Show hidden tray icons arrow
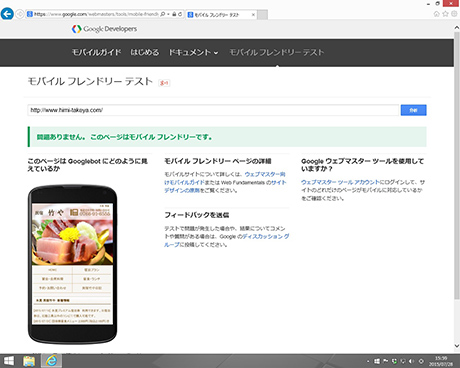460x368 pixels. tap(368, 361)
